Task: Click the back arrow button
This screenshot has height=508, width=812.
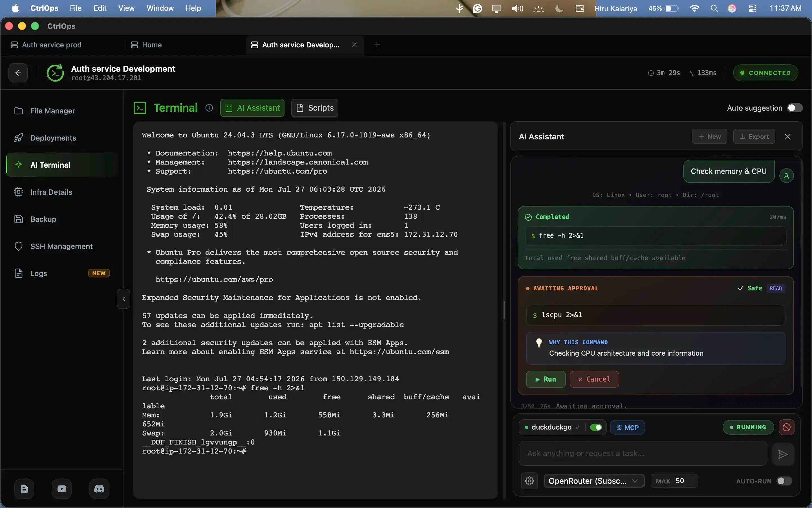Action: (18, 73)
